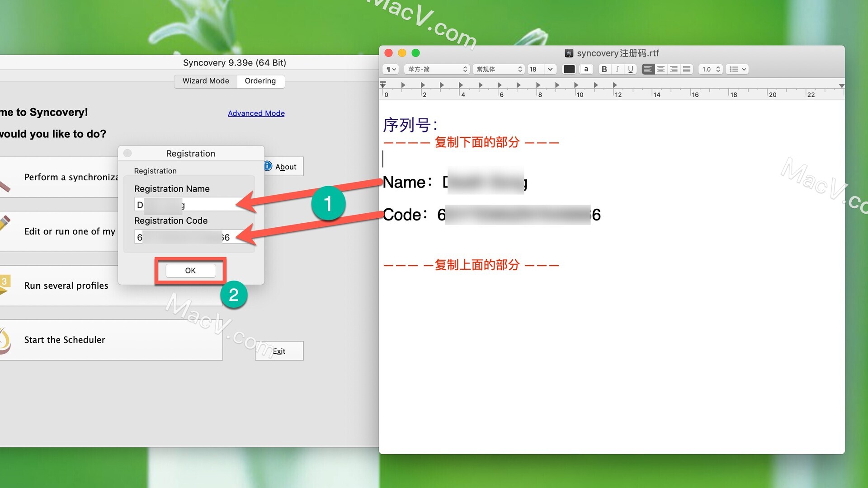
Task: Click the 复制下面的部分 red line
Action: point(471,142)
